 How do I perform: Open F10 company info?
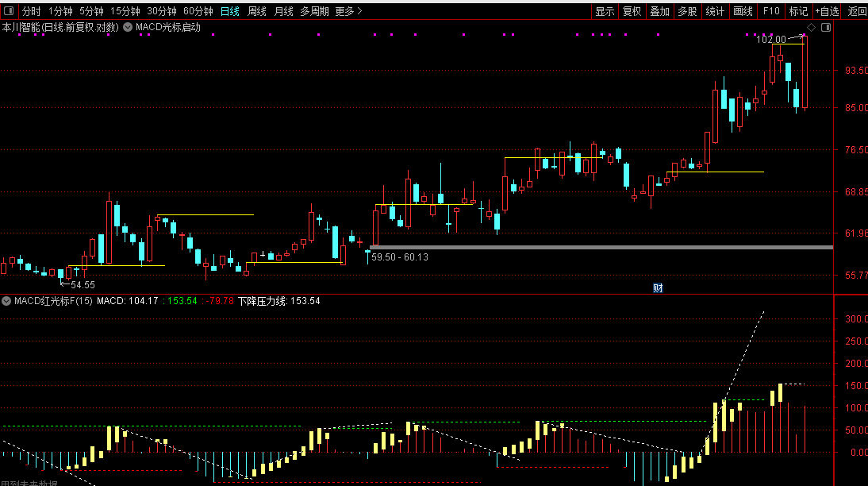[x=771, y=11]
